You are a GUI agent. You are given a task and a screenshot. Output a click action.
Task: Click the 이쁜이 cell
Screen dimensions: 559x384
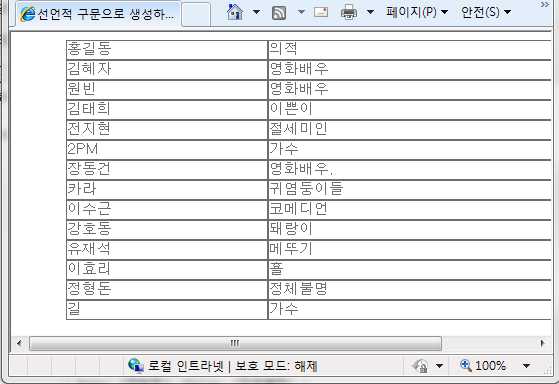coord(410,109)
